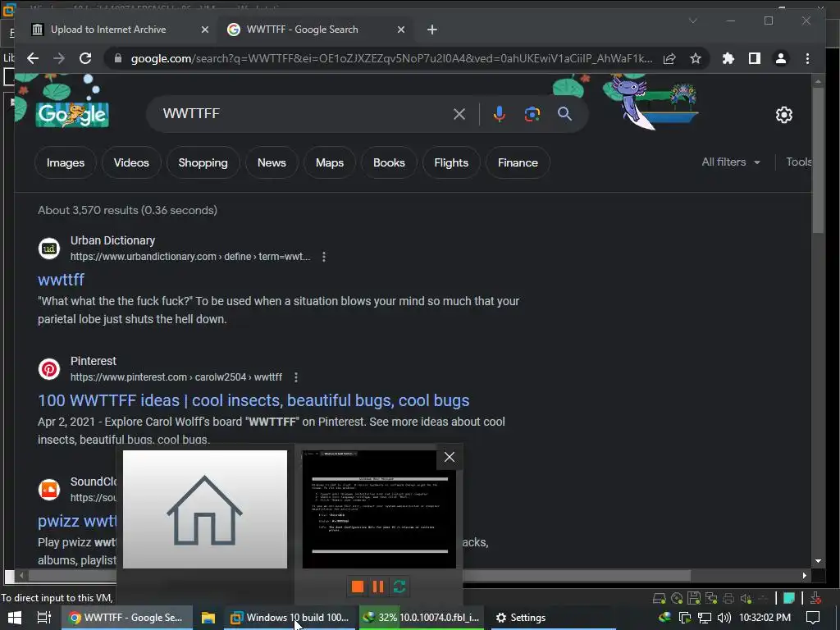Switch to Upload to Internet Archive tab
The image size is (840, 630).
pos(108,30)
